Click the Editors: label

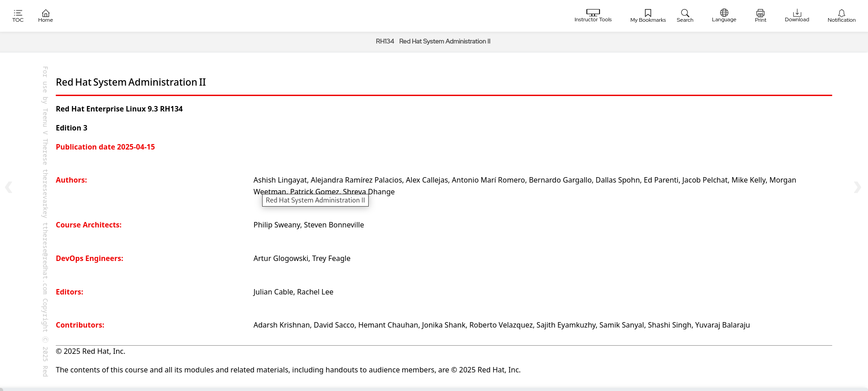[69, 292]
